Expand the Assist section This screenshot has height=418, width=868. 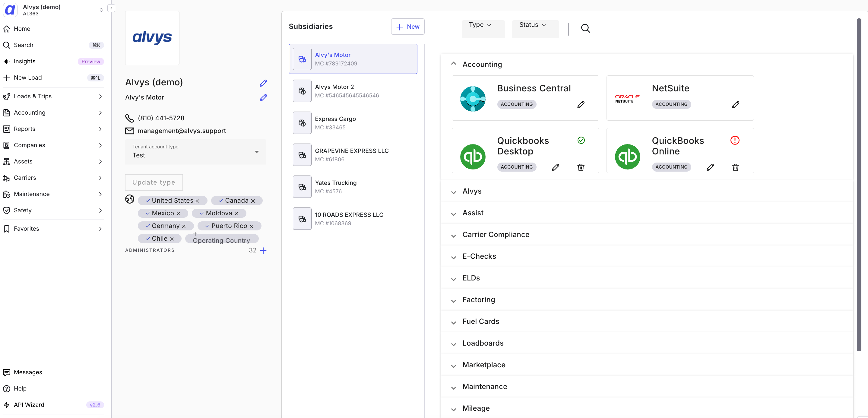click(x=454, y=214)
